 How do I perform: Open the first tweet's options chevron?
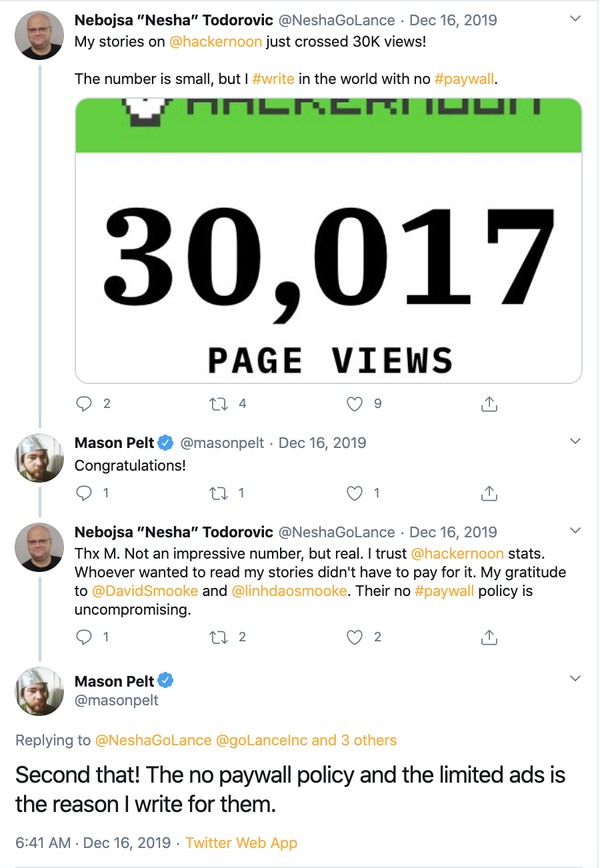pos(575,19)
